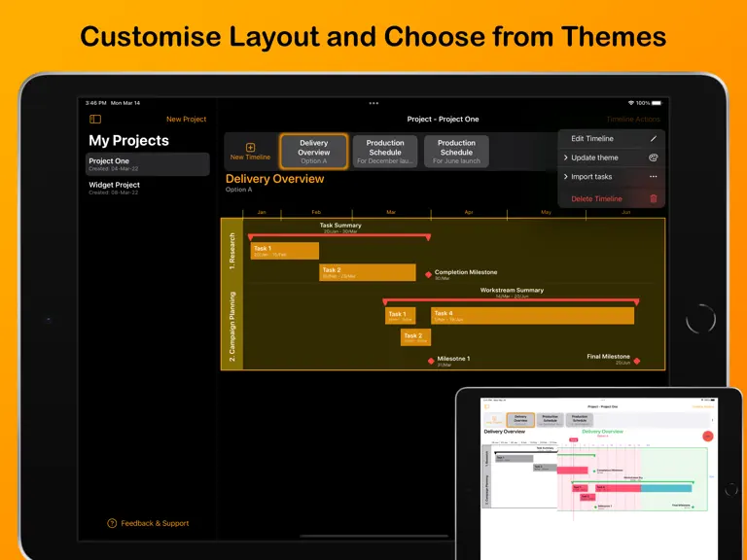Click Research Task 2 bar

pos(368,272)
